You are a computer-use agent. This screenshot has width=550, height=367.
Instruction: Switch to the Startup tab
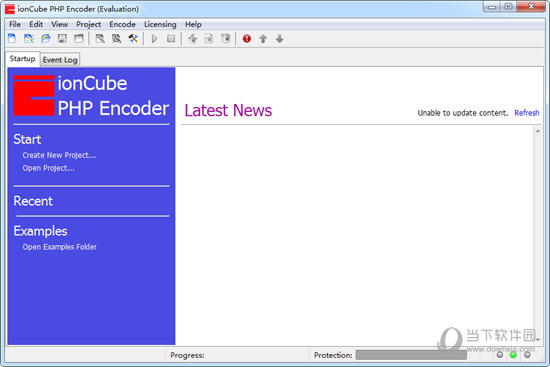click(x=22, y=59)
